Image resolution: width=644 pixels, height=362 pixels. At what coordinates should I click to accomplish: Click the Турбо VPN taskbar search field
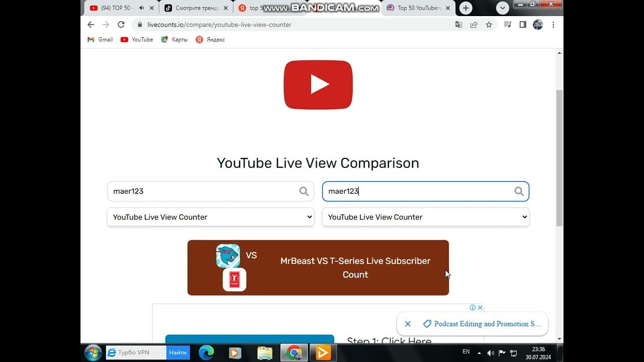(x=136, y=352)
